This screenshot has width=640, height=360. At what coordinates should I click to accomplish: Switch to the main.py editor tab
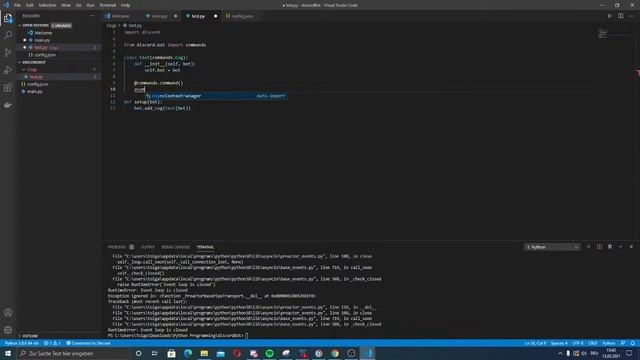(160, 16)
